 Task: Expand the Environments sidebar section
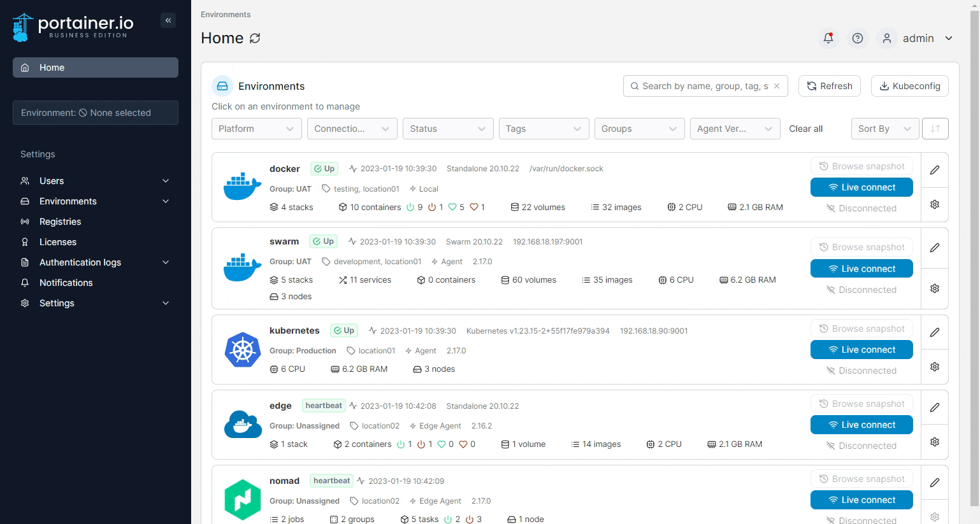click(x=165, y=201)
